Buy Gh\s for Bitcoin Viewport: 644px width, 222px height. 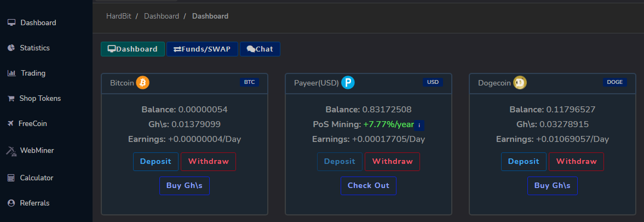[185, 186]
